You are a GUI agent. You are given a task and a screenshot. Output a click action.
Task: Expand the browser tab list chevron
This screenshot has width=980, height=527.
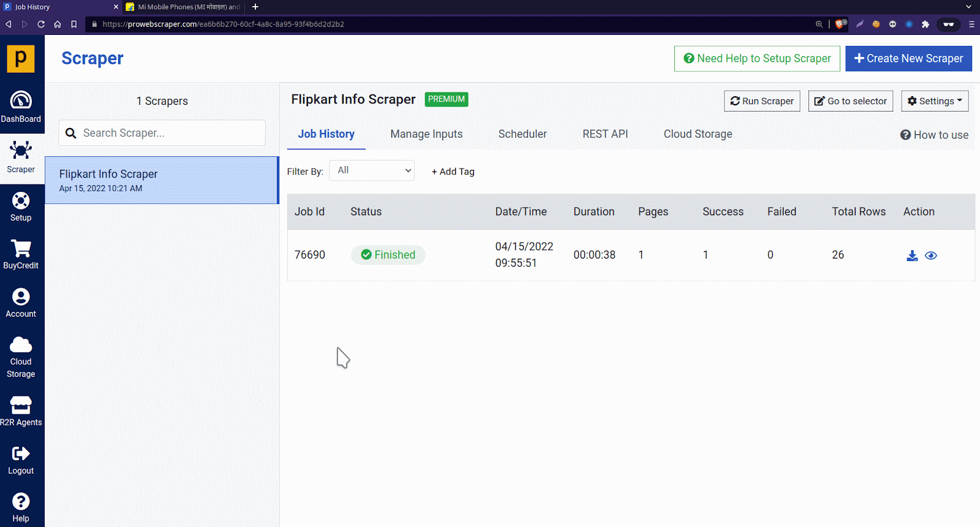point(968,7)
